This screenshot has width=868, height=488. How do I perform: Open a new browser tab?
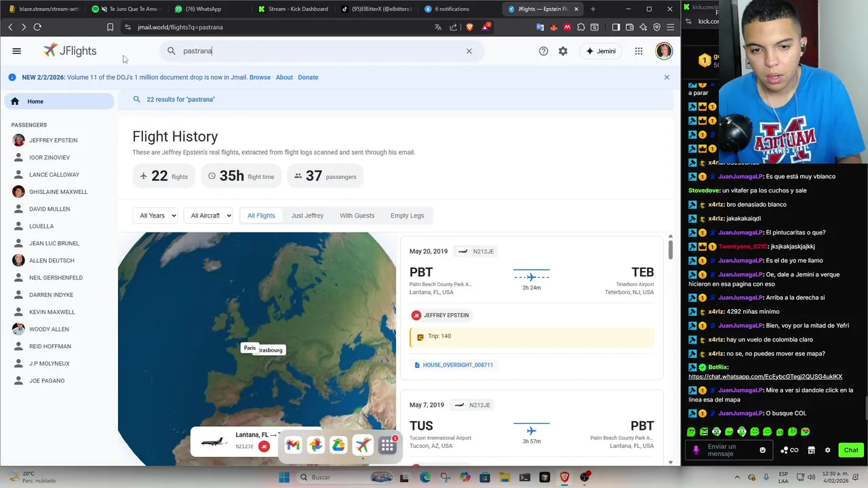[593, 9]
